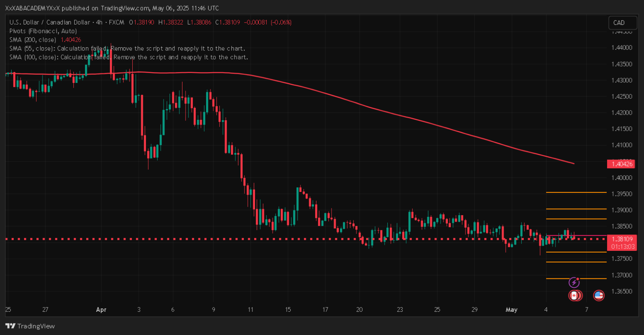Screen dimensions: 644x335
Task: Click the purple lightning bolt event icon
Action: point(574,283)
